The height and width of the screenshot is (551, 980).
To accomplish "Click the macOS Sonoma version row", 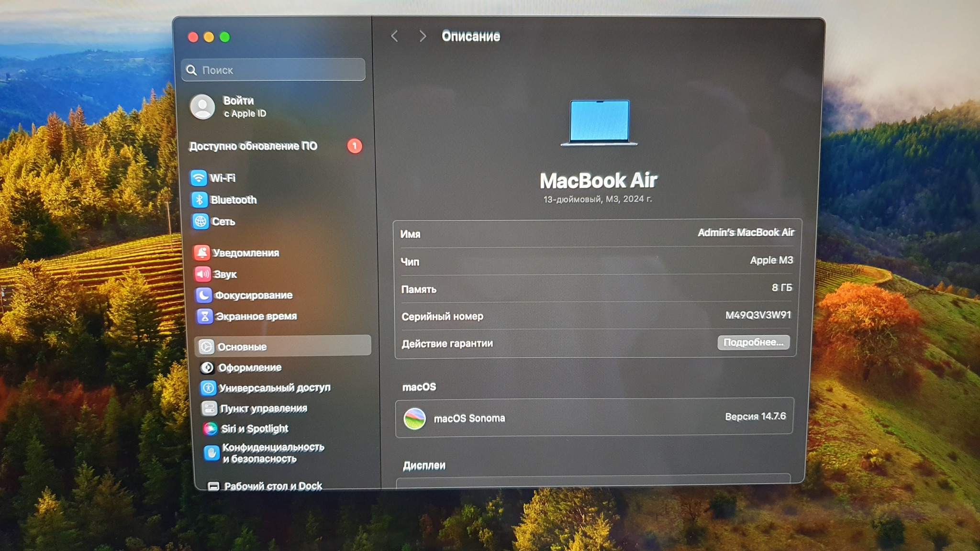I will [594, 418].
